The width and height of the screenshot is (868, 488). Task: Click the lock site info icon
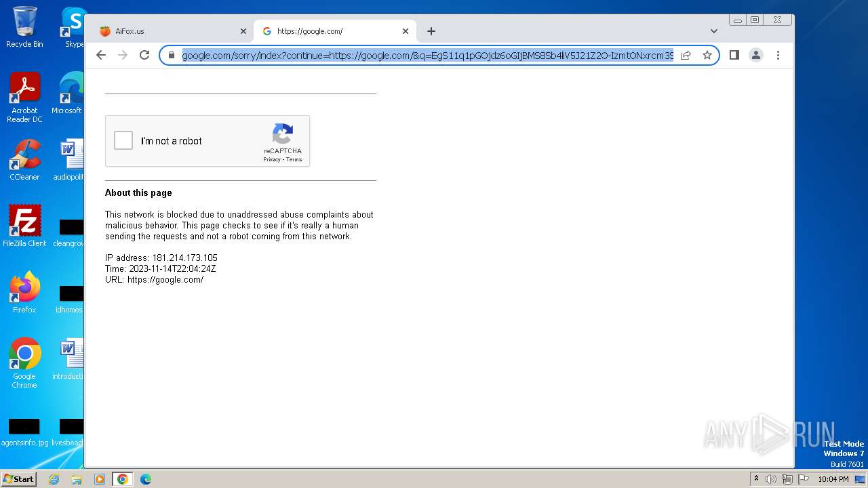172,55
